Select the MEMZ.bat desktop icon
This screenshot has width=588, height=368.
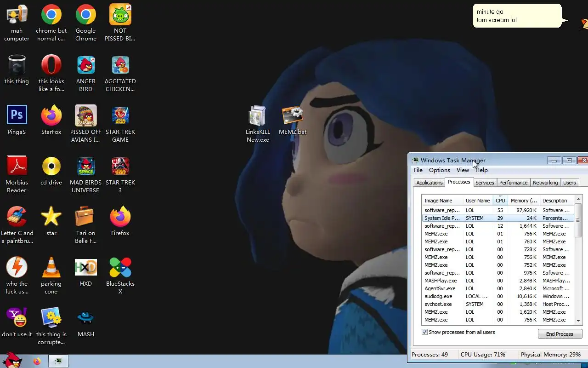click(293, 121)
